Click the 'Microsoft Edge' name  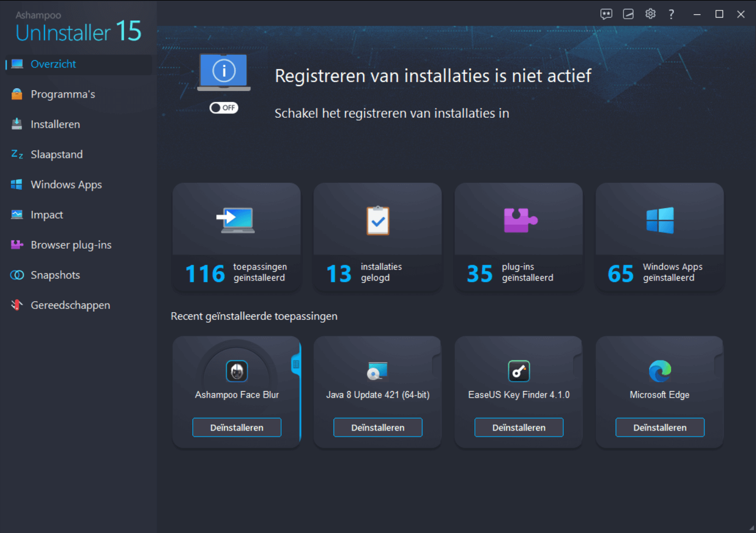click(x=660, y=394)
